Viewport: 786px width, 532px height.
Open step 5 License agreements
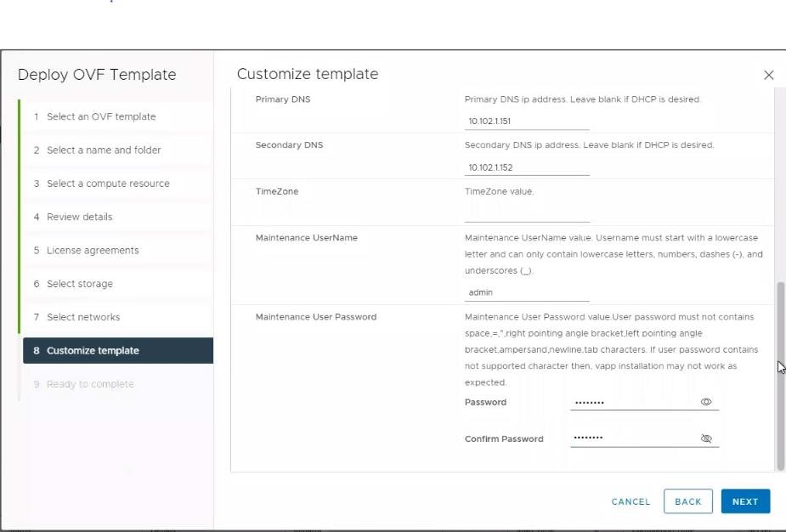[x=118, y=250]
